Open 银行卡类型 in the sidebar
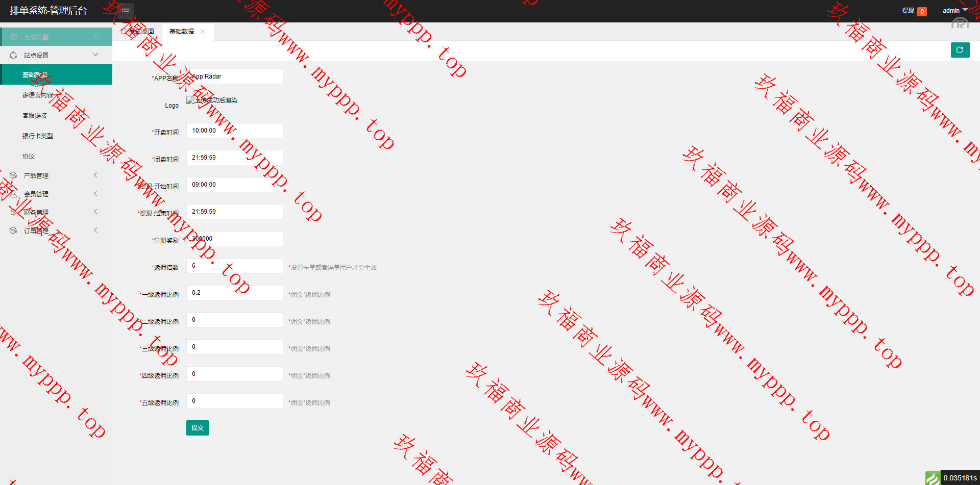The width and height of the screenshot is (980, 485). [38, 136]
